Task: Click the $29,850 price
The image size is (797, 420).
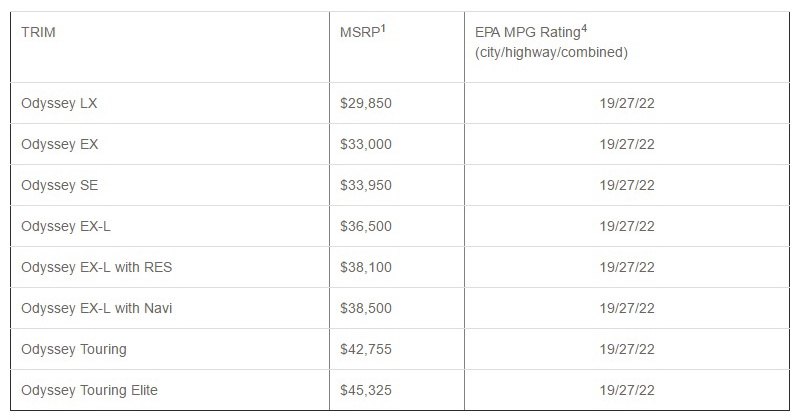Action: click(x=366, y=103)
